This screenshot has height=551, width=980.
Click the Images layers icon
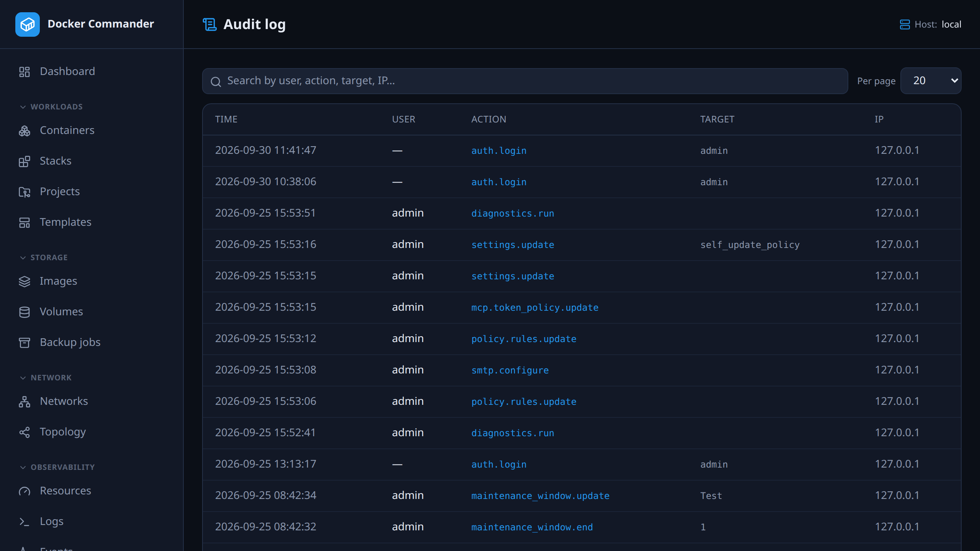(24, 281)
